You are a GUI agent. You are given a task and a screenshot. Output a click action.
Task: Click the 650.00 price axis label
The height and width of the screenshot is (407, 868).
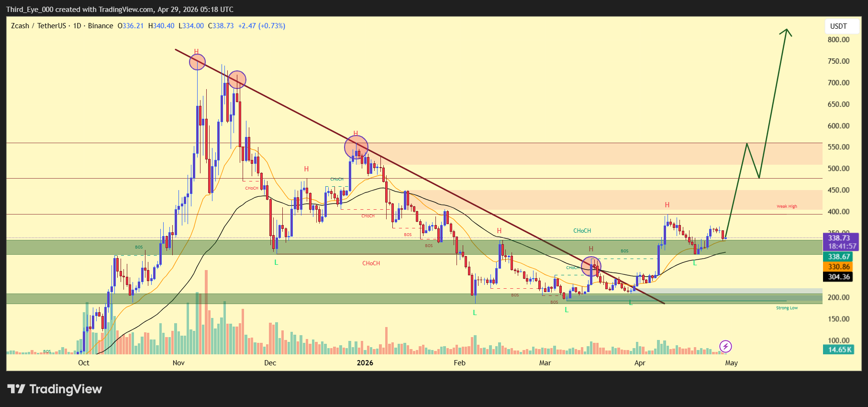click(x=839, y=104)
